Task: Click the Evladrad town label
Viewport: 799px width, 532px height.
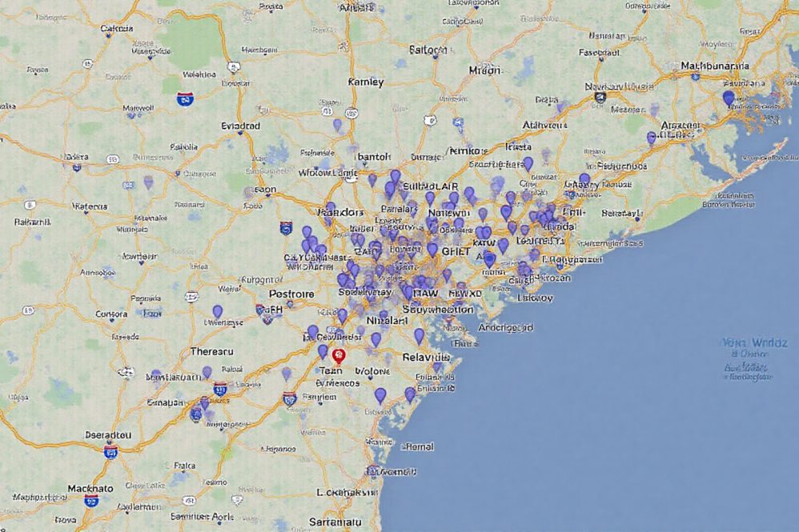Action: click(240, 126)
